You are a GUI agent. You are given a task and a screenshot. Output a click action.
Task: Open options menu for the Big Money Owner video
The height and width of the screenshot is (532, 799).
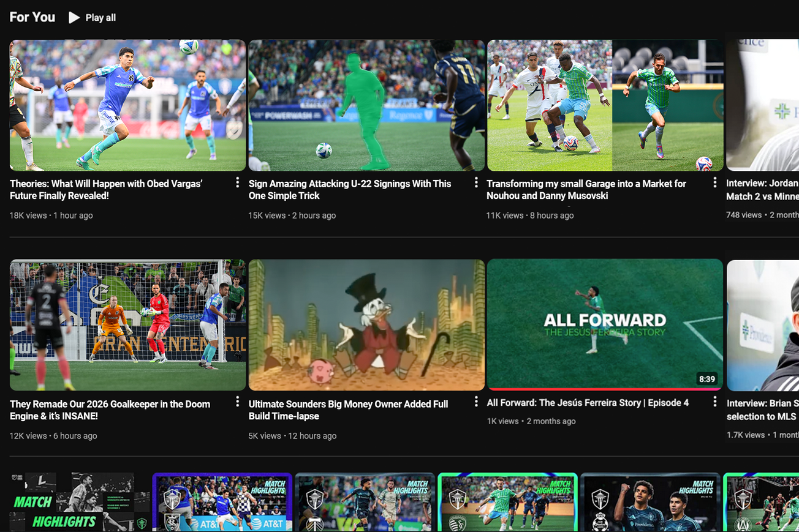(476, 402)
